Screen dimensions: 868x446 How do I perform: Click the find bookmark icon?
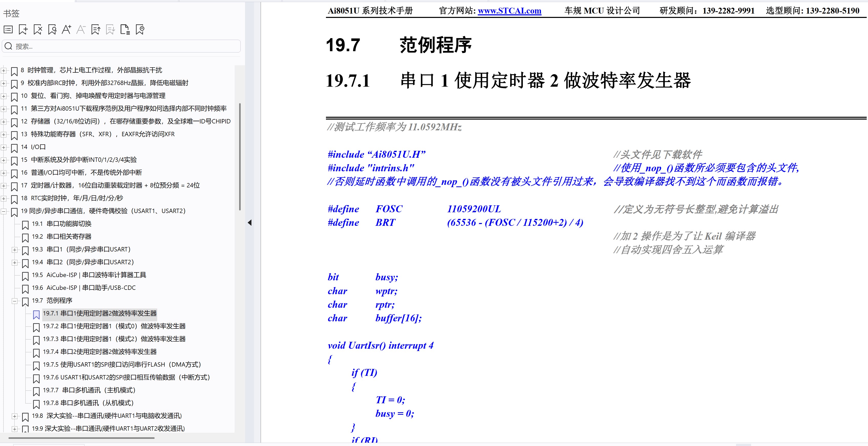[x=52, y=30]
